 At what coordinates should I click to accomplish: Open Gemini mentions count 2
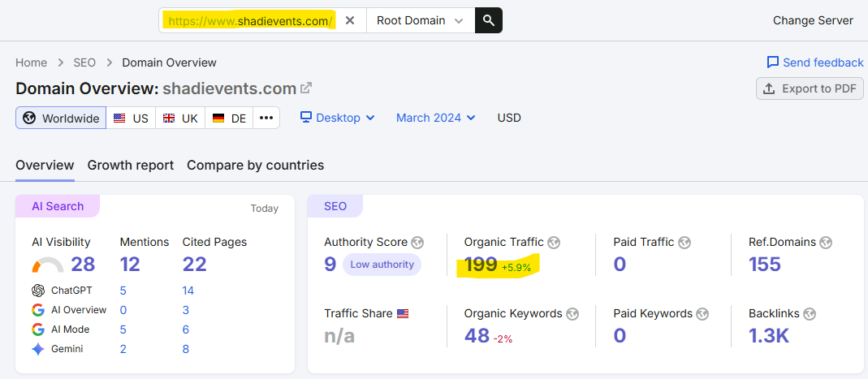pos(123,349)
